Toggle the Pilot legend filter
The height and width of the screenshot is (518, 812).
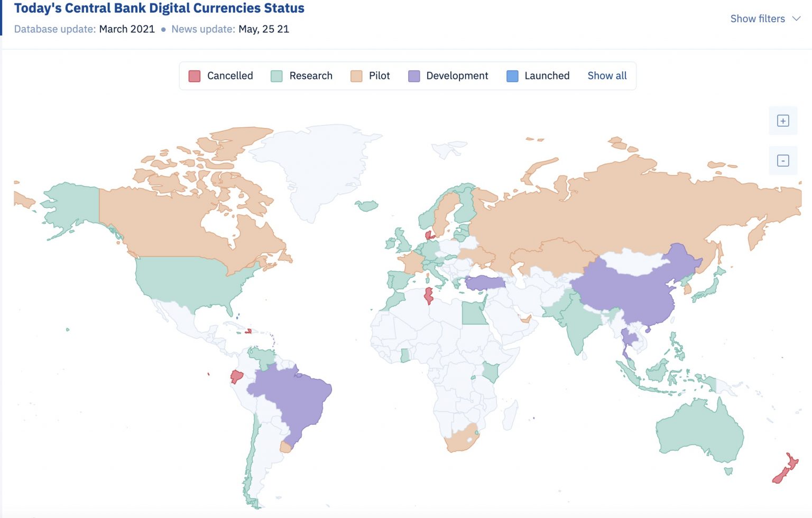coord(379,76)
